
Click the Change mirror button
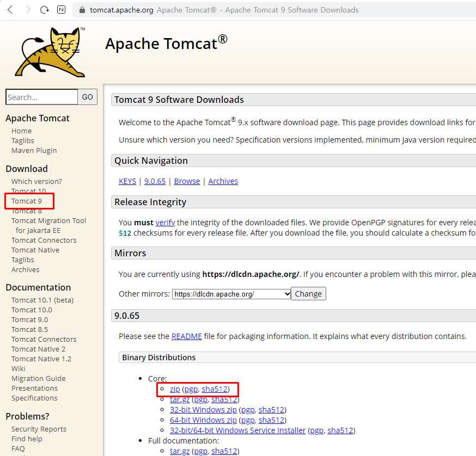308,294
